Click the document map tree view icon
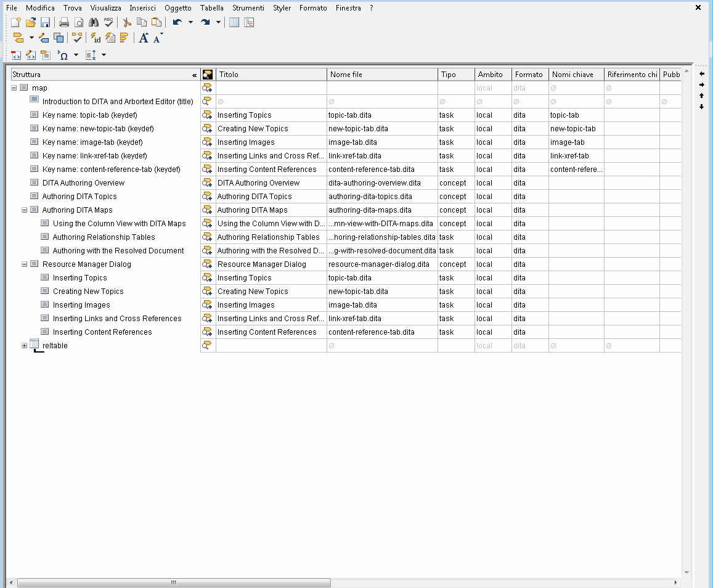The image size is (713, 588). click(x=249, y=22)
